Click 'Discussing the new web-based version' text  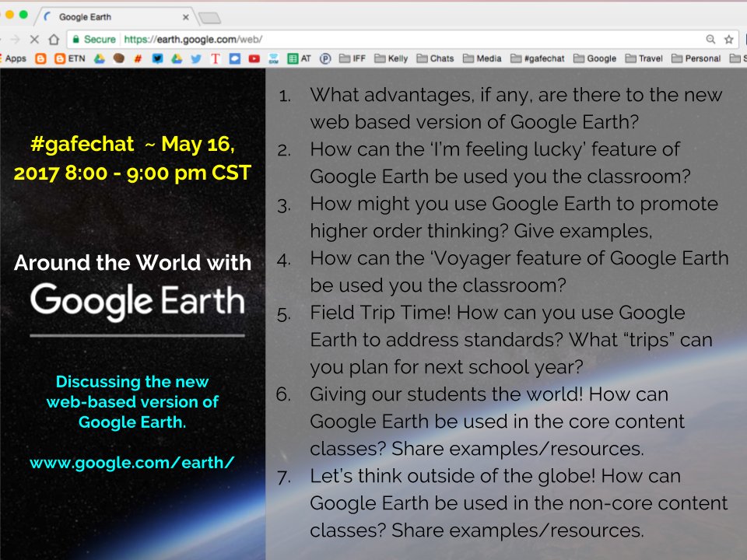click(x=132, y=402)
